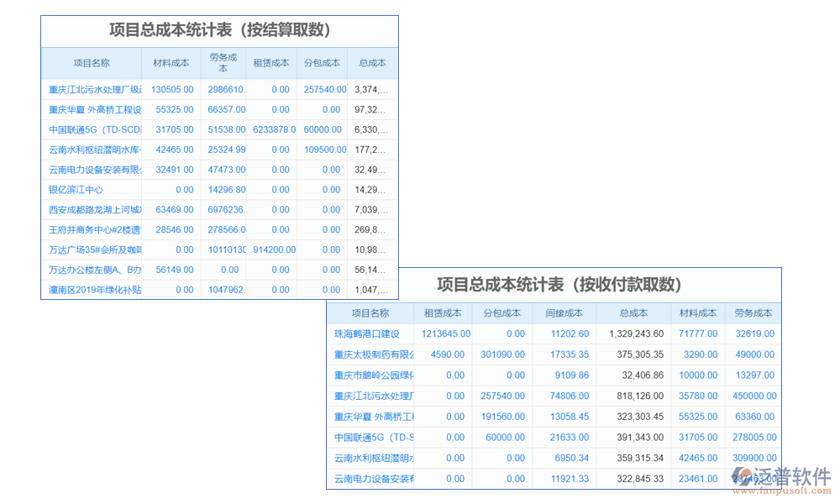Select subcontract cost value 109500.00

point(324,150)
